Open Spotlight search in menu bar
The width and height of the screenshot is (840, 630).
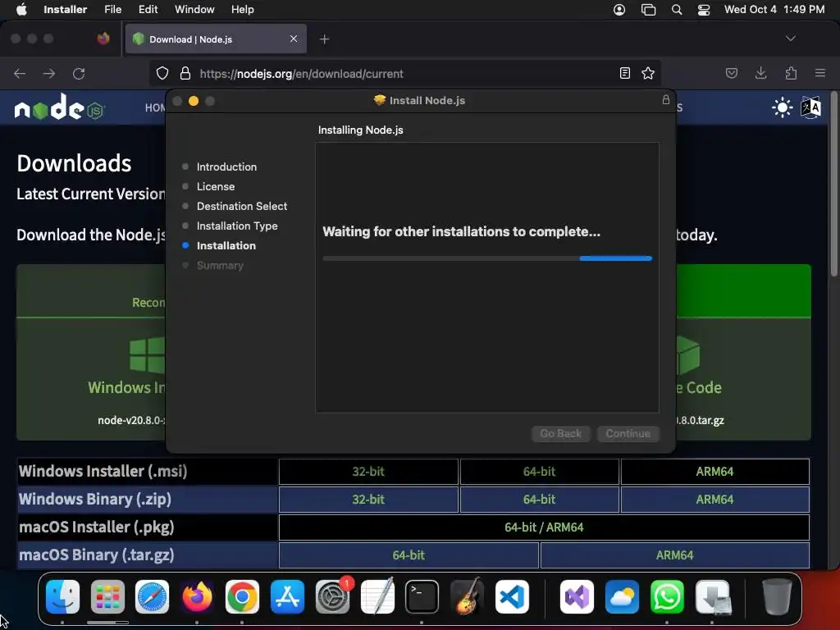(x=677, y=10)
